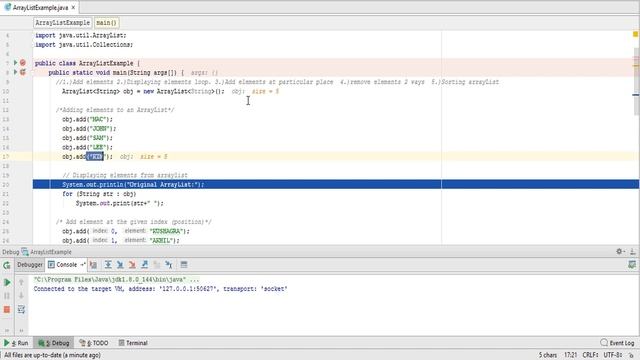
Task: Click the Step Out icon
Action: 144,265
